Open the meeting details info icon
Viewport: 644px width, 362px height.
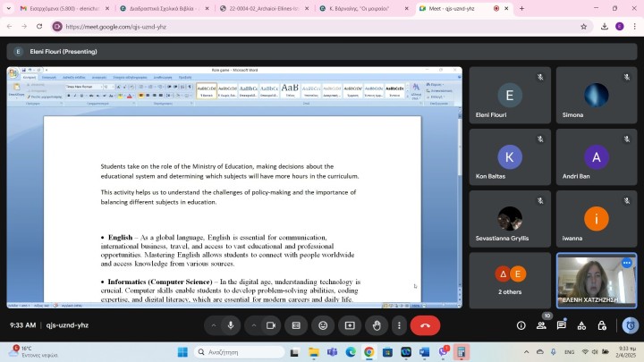click(x=521, y=325)
